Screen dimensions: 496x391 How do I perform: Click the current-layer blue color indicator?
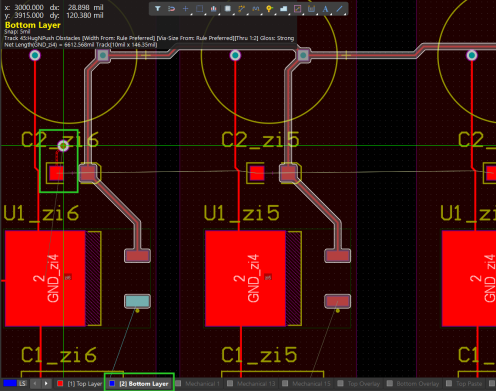point(10,384)
